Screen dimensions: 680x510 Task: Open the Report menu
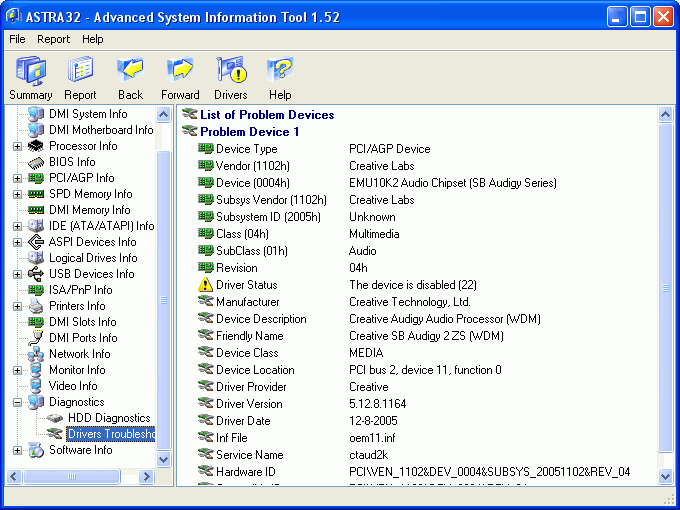[53, 39]
